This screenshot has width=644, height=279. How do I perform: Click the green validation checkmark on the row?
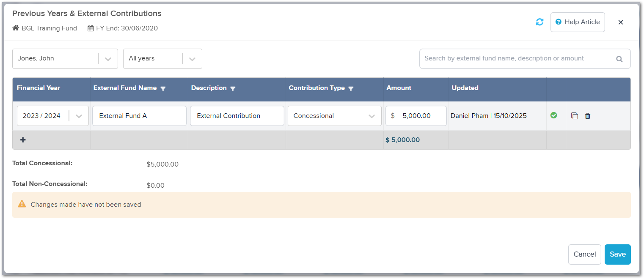pyautogui.click(x=554, y=115)
